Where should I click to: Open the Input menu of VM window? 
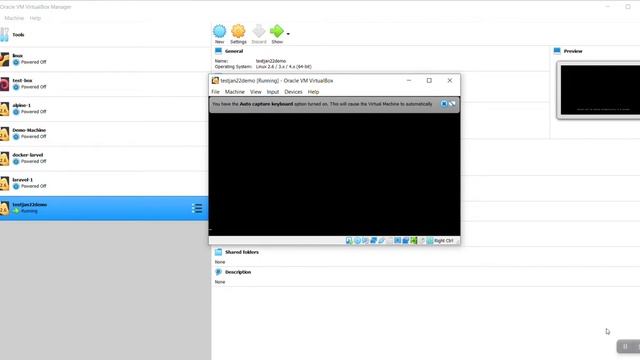(273, 92)
